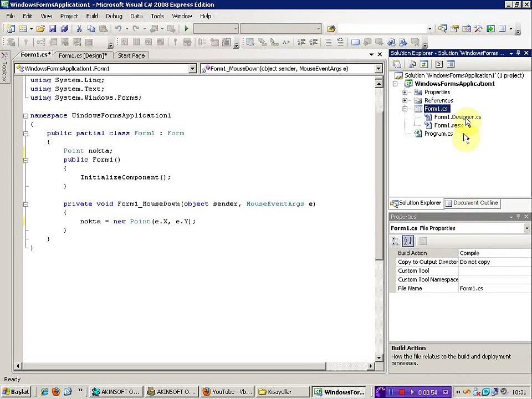Image resolution: width=532 pixels, height=399 pixels.
Task: Open the Undo history dropdown arrow
Action: pyautogui.click(x=127, y=29)
